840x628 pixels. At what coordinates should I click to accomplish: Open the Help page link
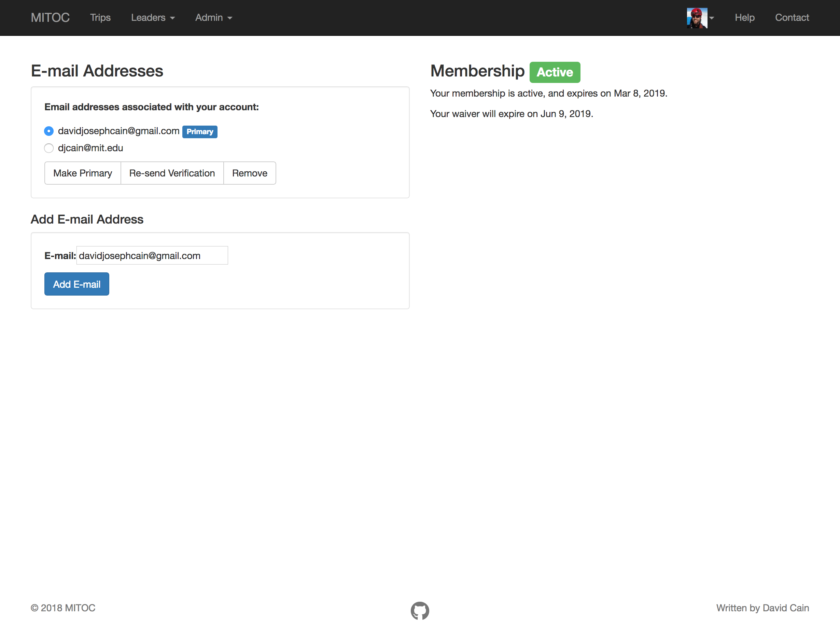click(744, 18)
